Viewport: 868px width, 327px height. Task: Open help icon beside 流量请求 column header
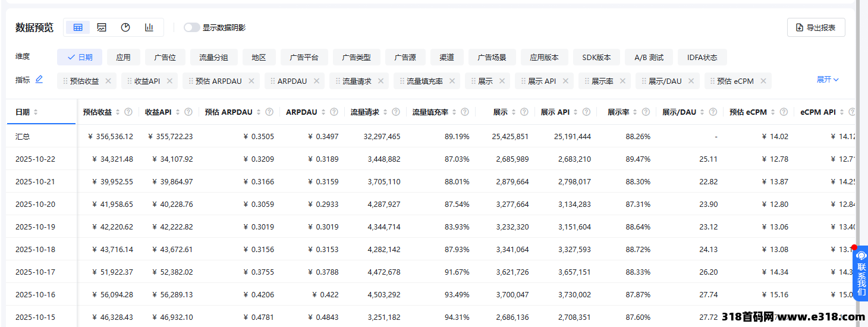point(394,112)
